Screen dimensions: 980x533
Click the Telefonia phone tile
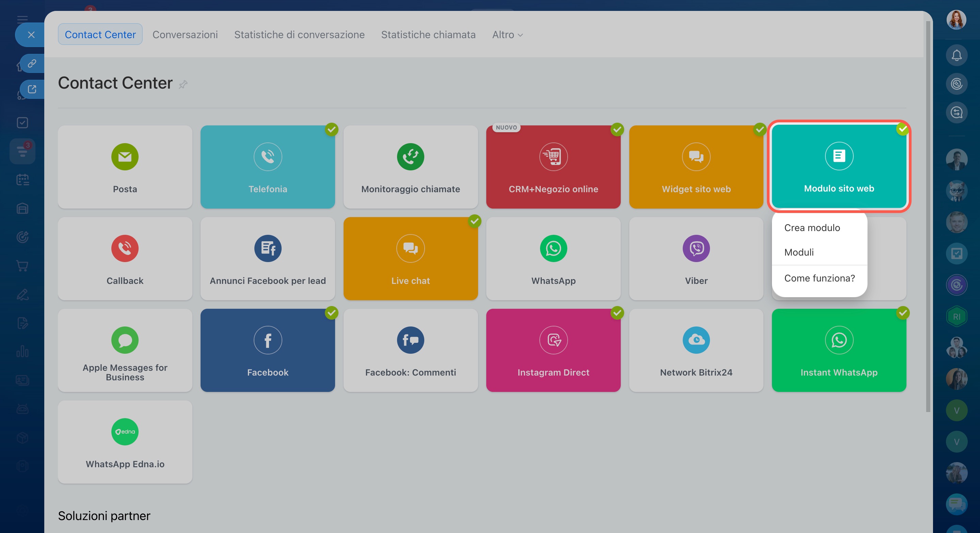pos(267,167)
